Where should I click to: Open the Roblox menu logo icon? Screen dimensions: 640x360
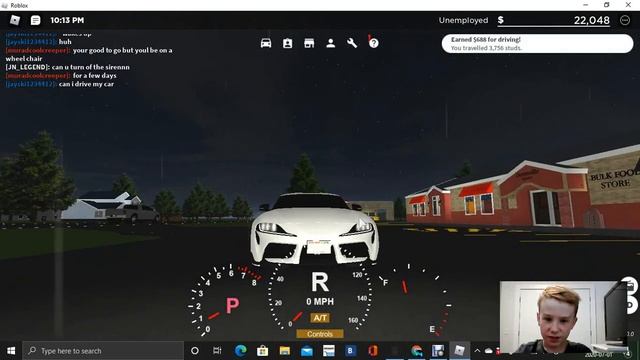tap(15, 20)
